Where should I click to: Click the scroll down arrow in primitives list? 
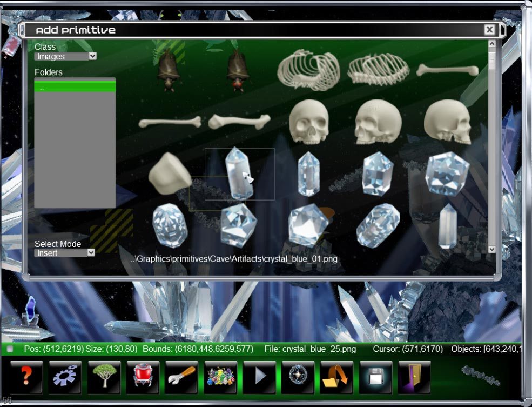tap(491, 249)
